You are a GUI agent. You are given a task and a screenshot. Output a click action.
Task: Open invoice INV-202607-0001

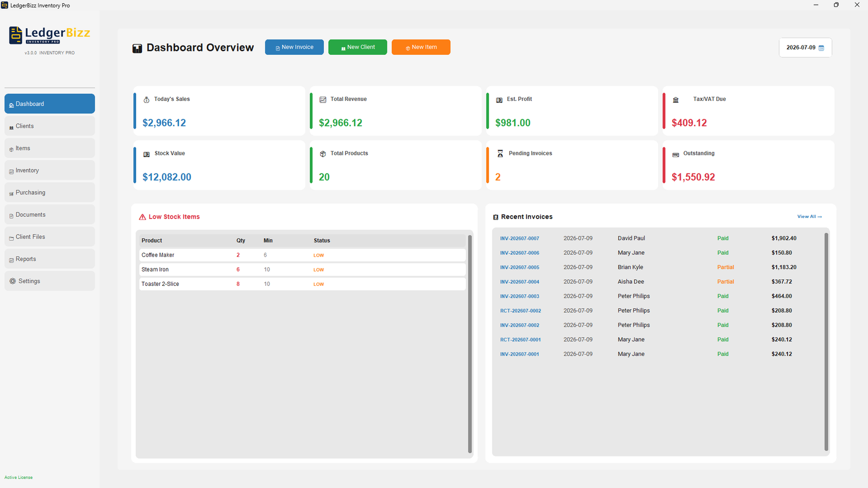pos(520,354)
